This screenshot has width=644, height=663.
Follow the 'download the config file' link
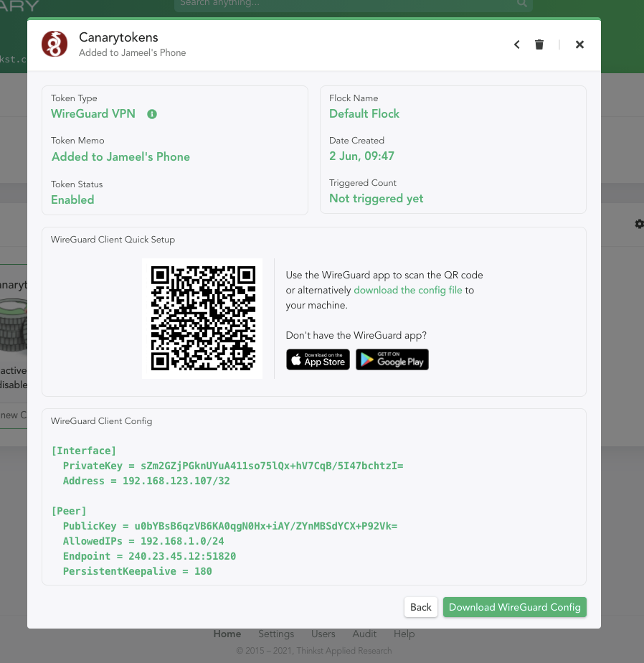(x=408, y=290)
